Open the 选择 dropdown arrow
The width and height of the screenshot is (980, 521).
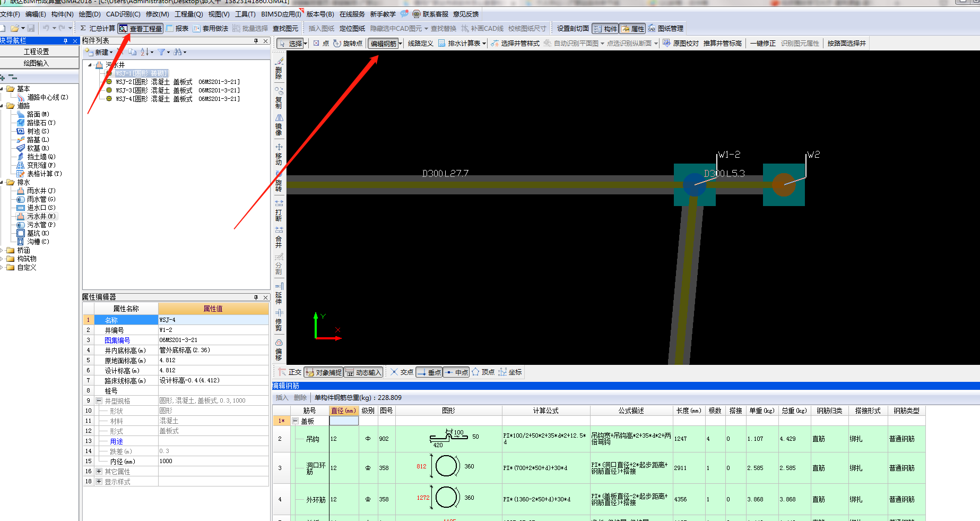306,44
